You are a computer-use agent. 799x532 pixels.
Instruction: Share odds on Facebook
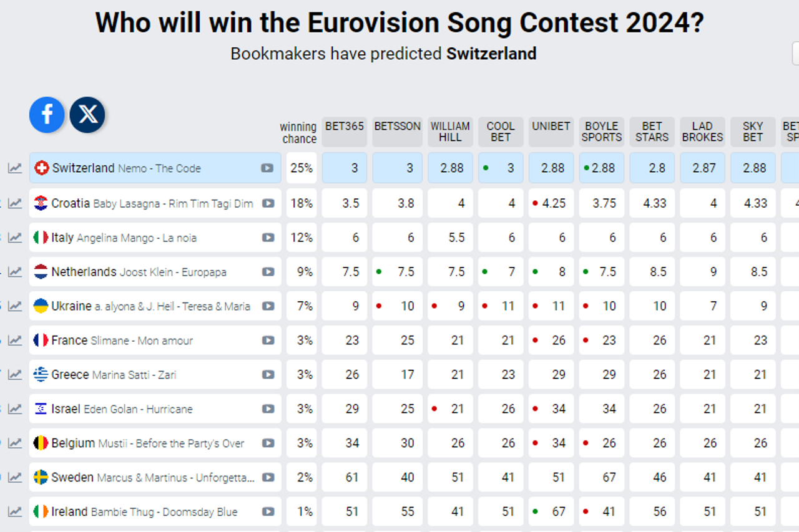pos(47,115)
